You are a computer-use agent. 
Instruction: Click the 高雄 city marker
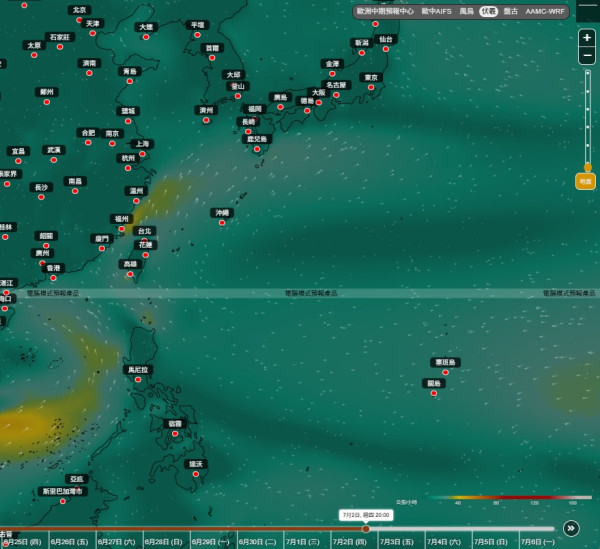pos(130,274)
